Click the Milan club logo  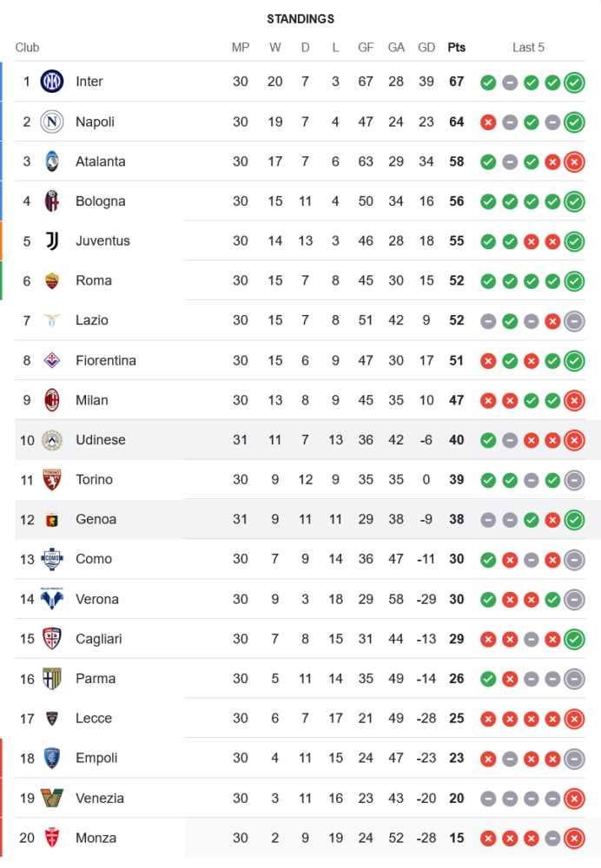(52, 400)
